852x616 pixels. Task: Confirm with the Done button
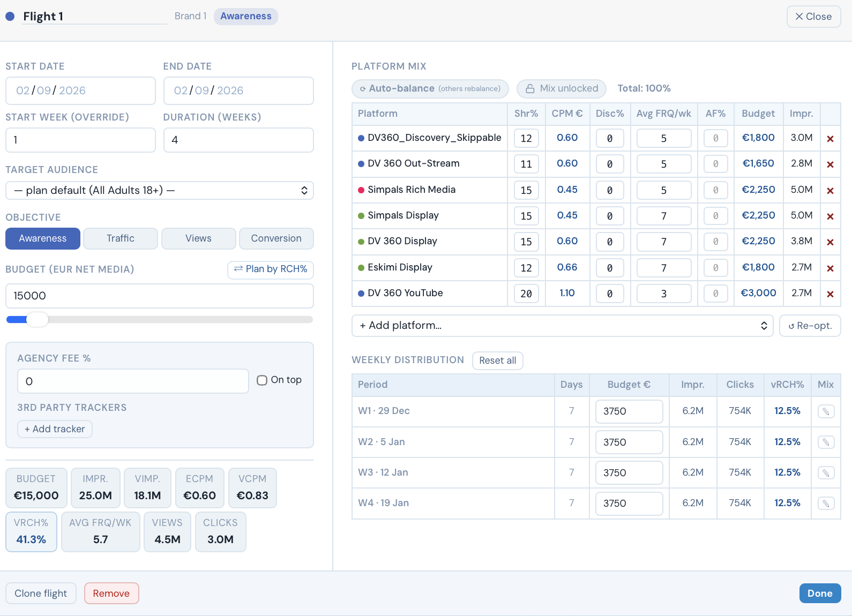click(x=820, y=594)
